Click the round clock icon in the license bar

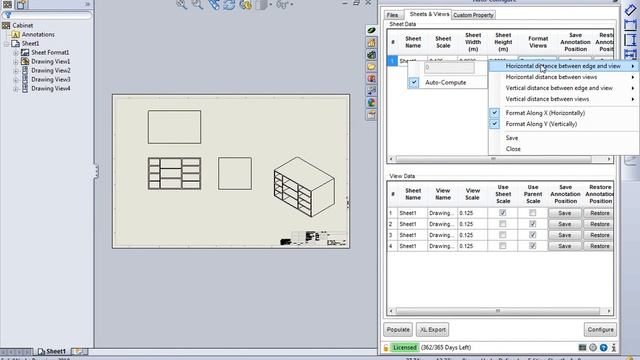tap(593, 348)
